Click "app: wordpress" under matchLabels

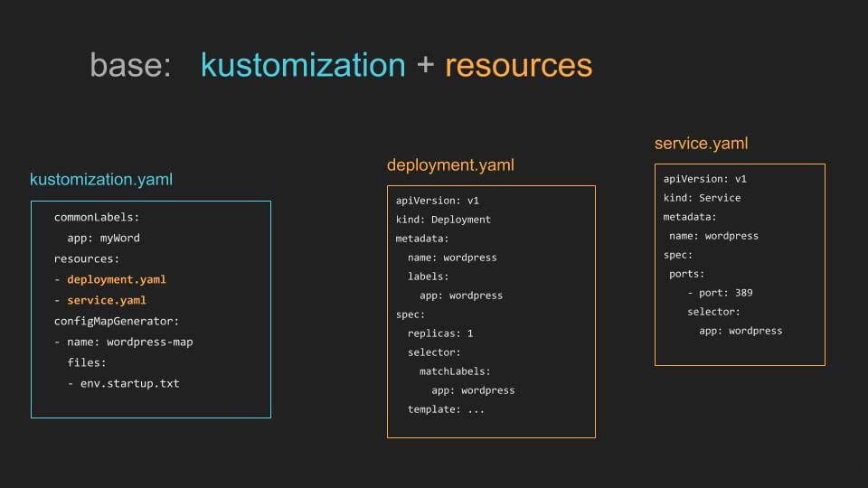pyautogui.click(x=473, y=390)
